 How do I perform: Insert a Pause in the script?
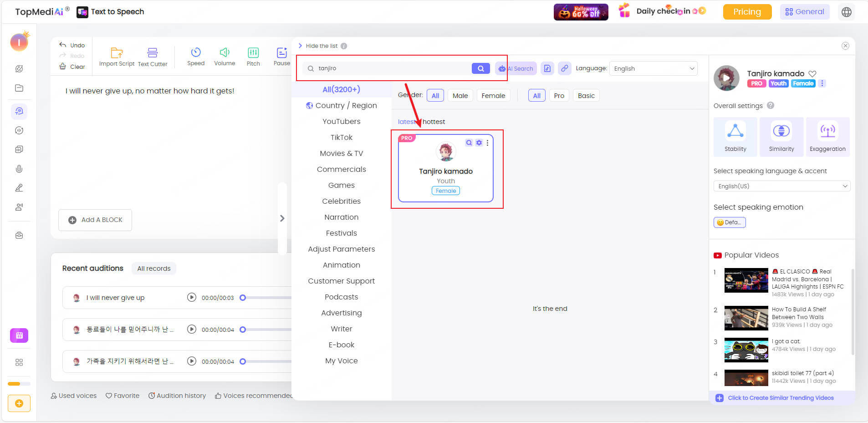click(282, 57)
